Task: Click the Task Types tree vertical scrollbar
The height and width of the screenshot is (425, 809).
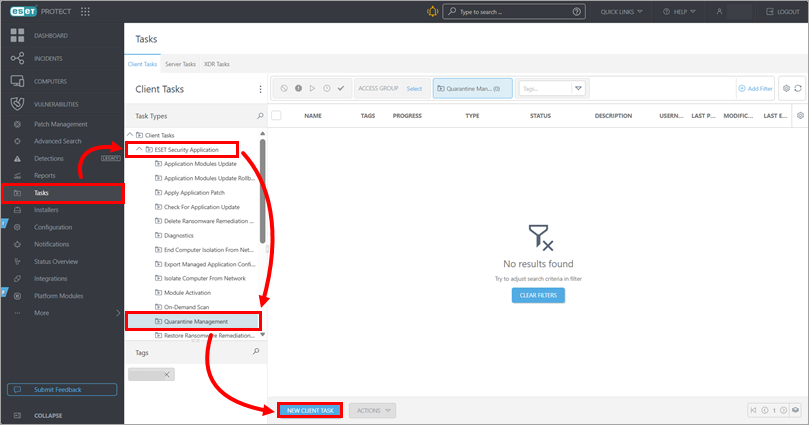Action: tap(263, 190)
